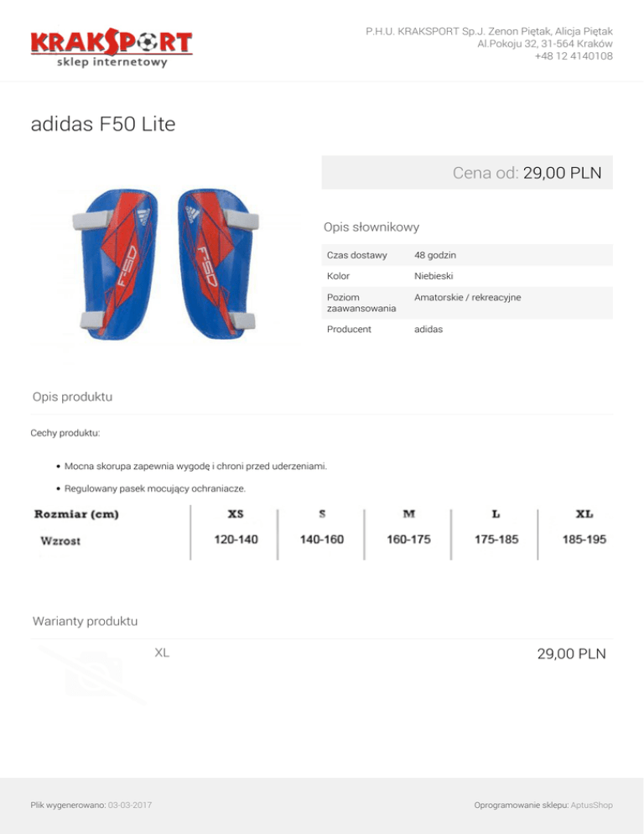Click the Producent adidas value

[428, 329]
